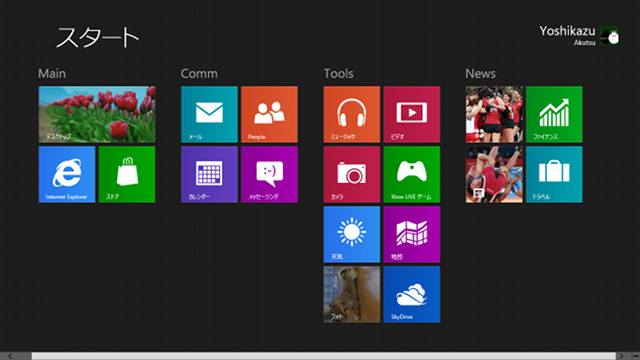Click the Tools group heading
The image size is (640, 360).
coord(338,73)
